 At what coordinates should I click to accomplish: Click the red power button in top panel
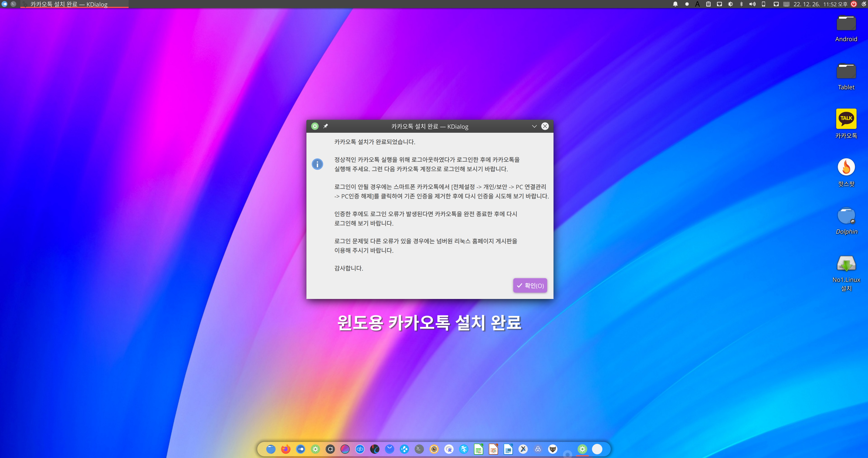(x=854, y=4)
